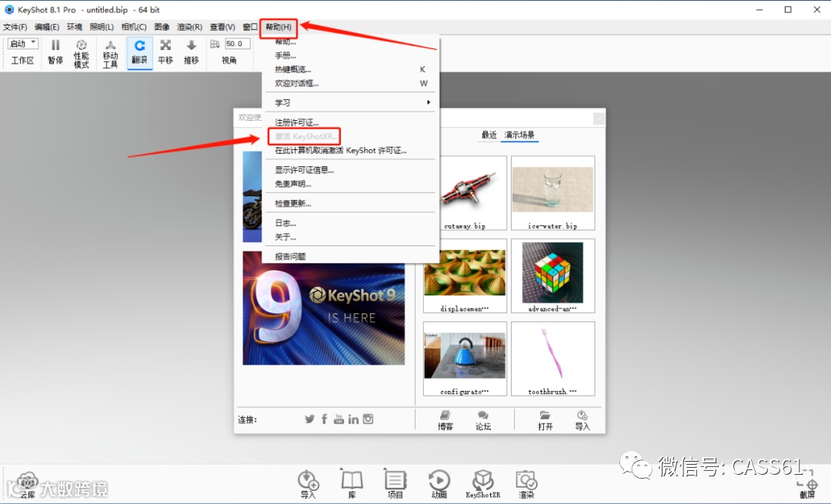Screen dimensions: 831x504
Task: Open the 启动 workspace dropdown
Action: (x=23, y=43)
